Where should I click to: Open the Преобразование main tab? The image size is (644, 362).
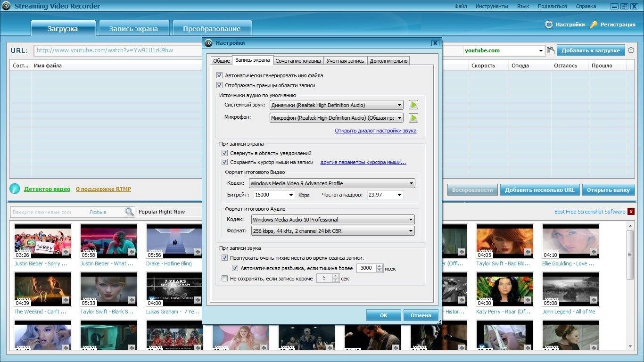click(212, 28)
